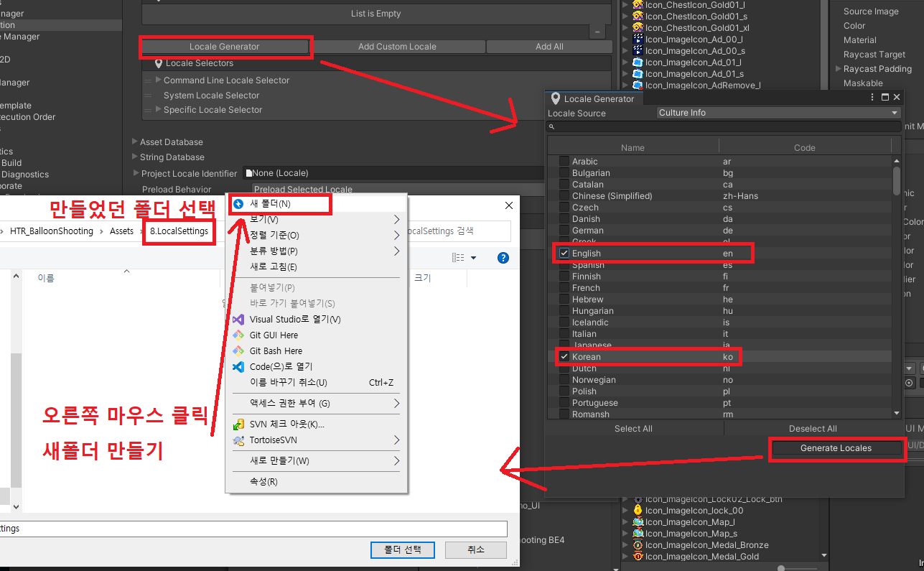Click the locale list vertical scrollbar thumb

tap(896, 180)
